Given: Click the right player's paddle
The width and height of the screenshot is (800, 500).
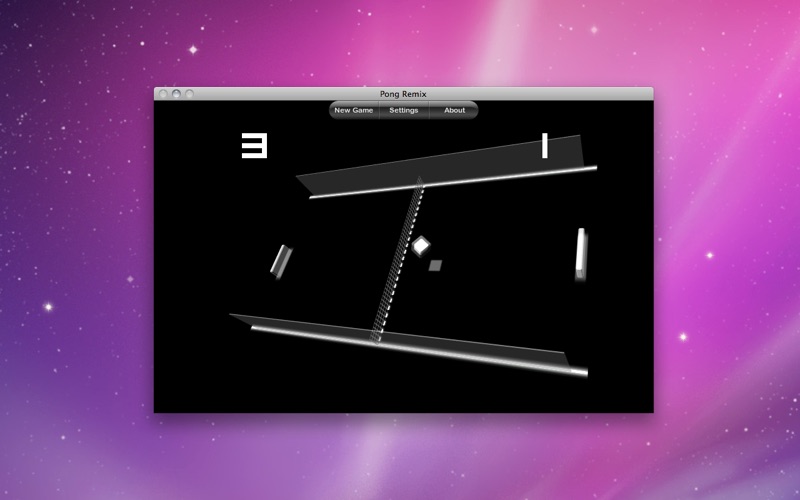Looking at the screenshot, I should [x=581, y=254].
